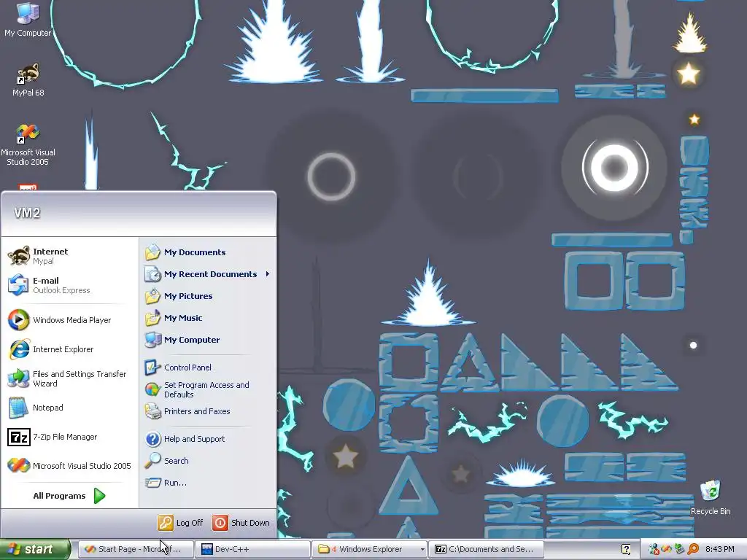This screenshot has width=747, height=560.
Task: Open My Computer from Start menu
Action: (208, 340)
